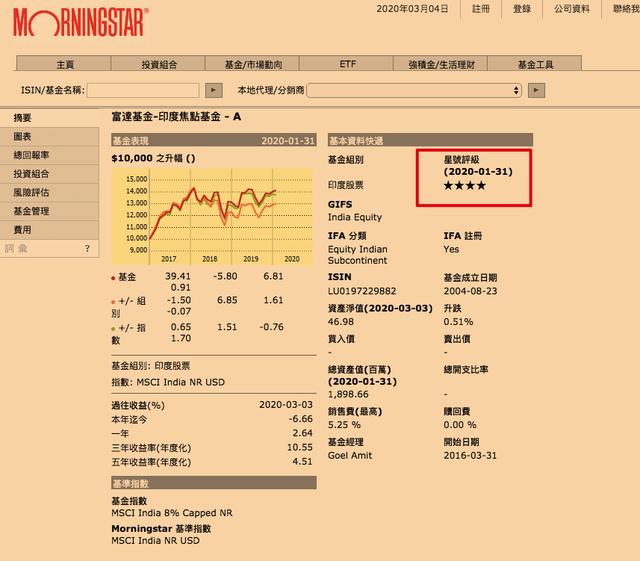640x561 pixels.
Task: Switch to the ETF tab
Action: pos(347,64)
